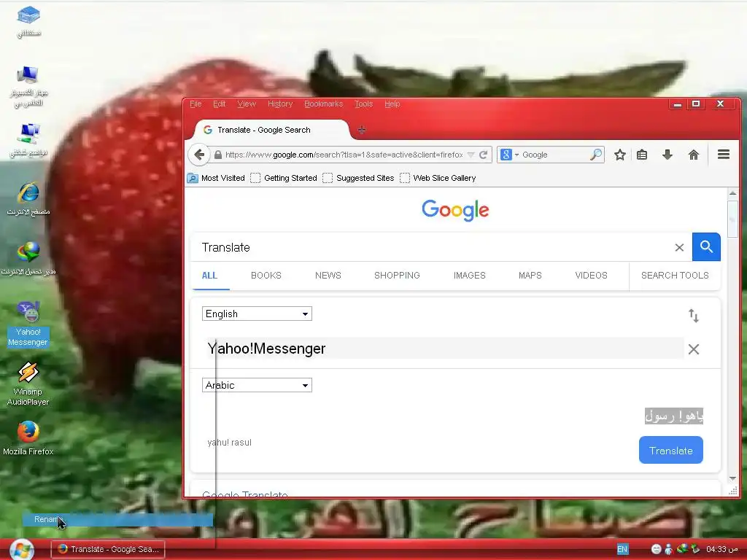Screen dimensions: 747x560
Task: Bookmark this page with the star icon
Action: (619, 155)
